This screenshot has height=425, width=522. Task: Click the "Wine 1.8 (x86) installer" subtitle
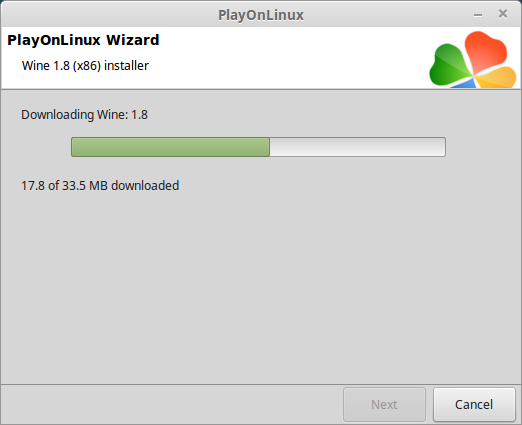coord(85,66)
